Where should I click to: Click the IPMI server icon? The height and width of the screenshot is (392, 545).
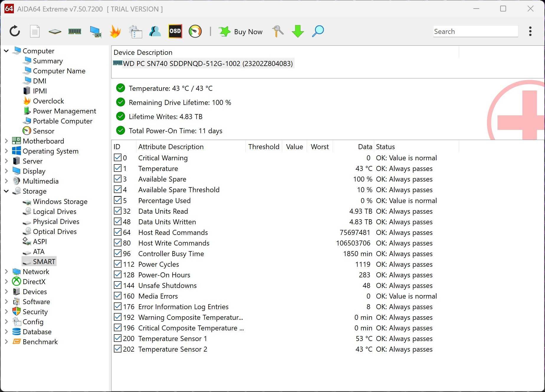click(x=27, y=90)
